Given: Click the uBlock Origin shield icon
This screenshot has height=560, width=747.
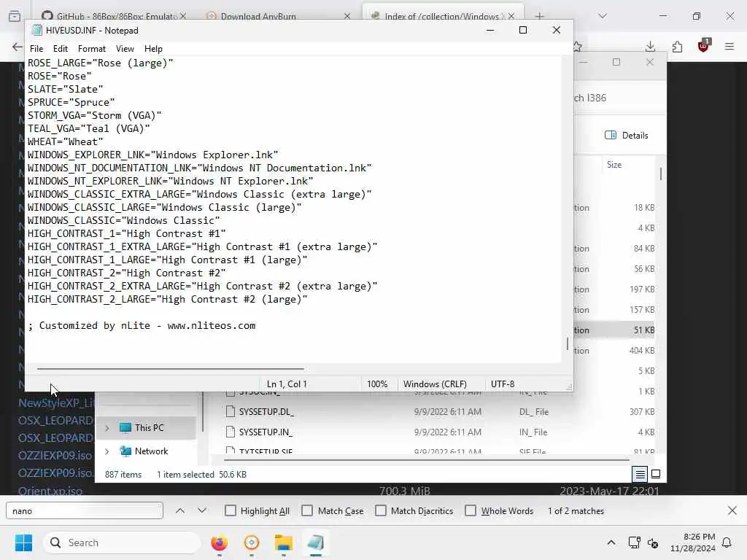Looking at the screenshot, I should click(704, 46).
